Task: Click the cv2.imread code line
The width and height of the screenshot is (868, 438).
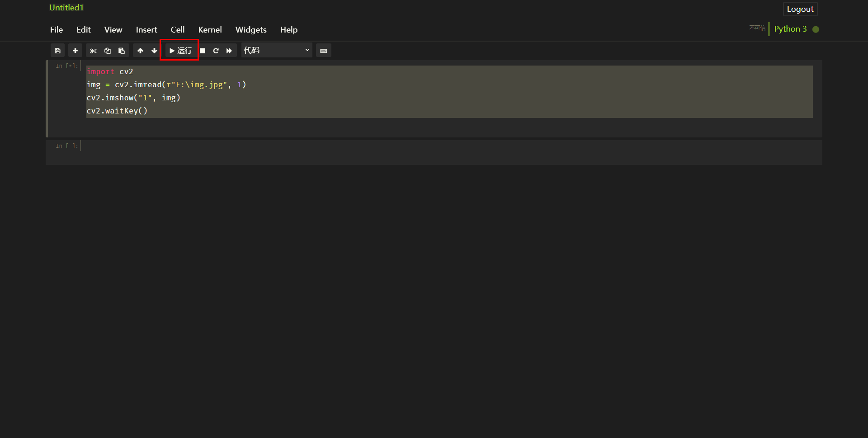Action: 166,85
